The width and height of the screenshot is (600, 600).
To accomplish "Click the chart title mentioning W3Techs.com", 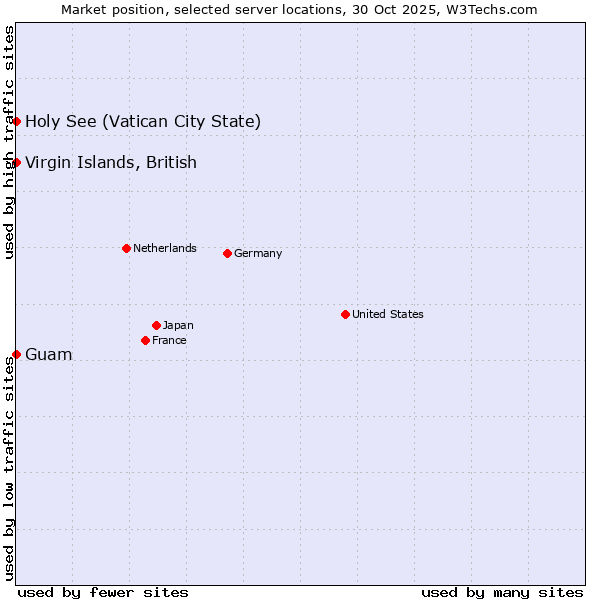I will point(299,10).
